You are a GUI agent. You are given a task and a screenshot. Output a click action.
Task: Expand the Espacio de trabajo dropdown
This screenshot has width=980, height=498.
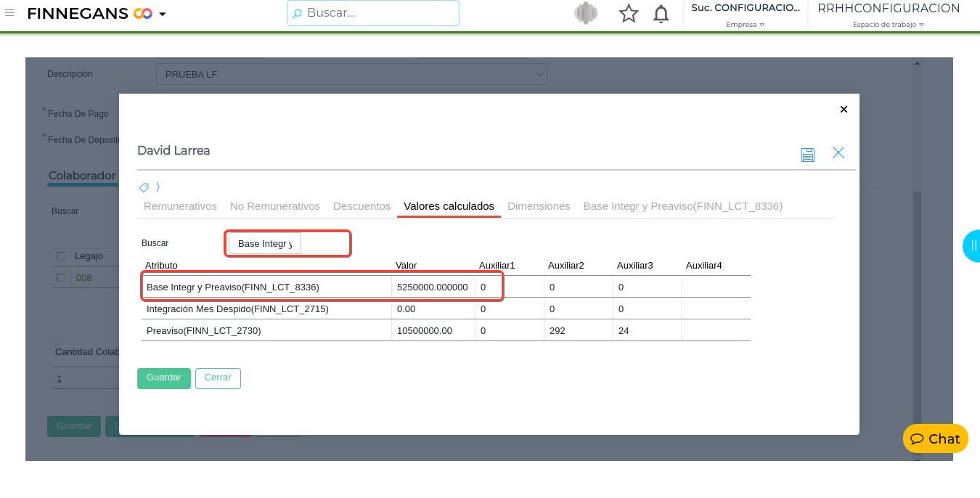pyautogui.click(x=888, y=24)
